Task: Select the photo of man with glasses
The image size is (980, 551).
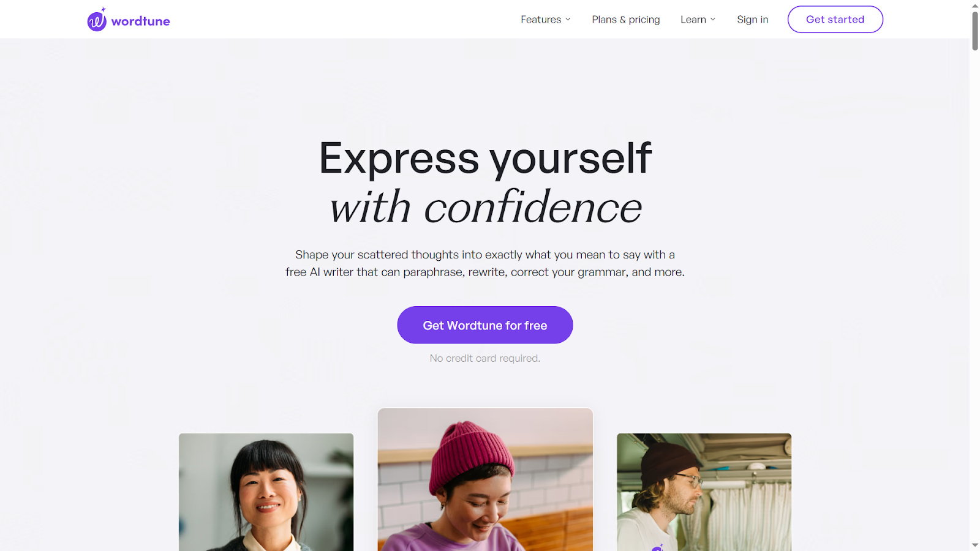Action: point(704,492)
